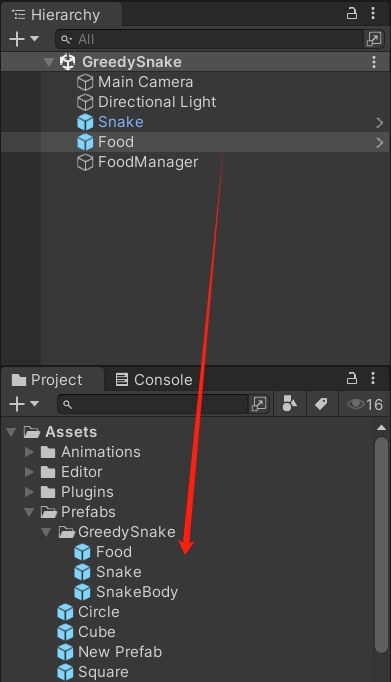Expand the Animations folder
The width and height of the screenshot is (391, 682).
click(29, 452)
